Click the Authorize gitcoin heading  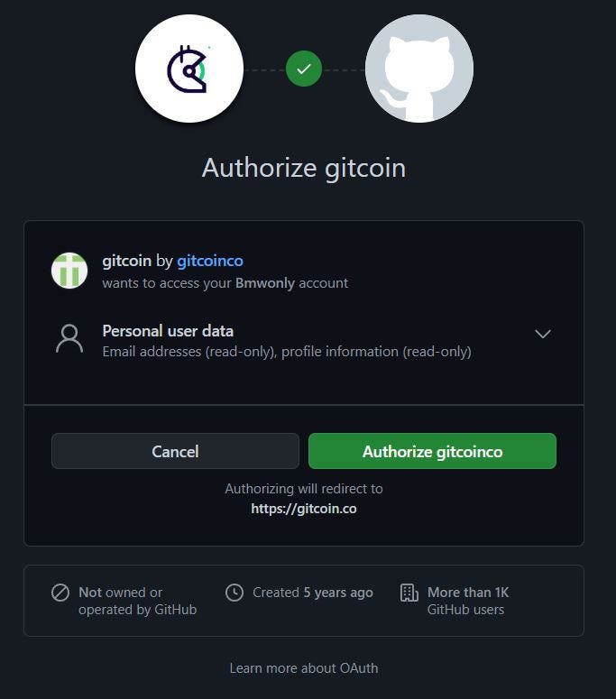304,168
